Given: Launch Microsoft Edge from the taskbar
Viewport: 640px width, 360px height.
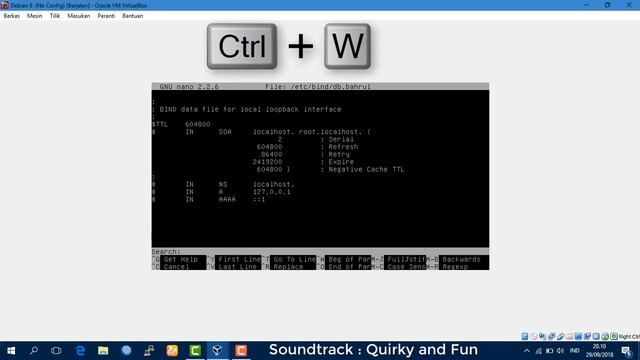Looking at the screenshot, I should [x=80, y=351].
